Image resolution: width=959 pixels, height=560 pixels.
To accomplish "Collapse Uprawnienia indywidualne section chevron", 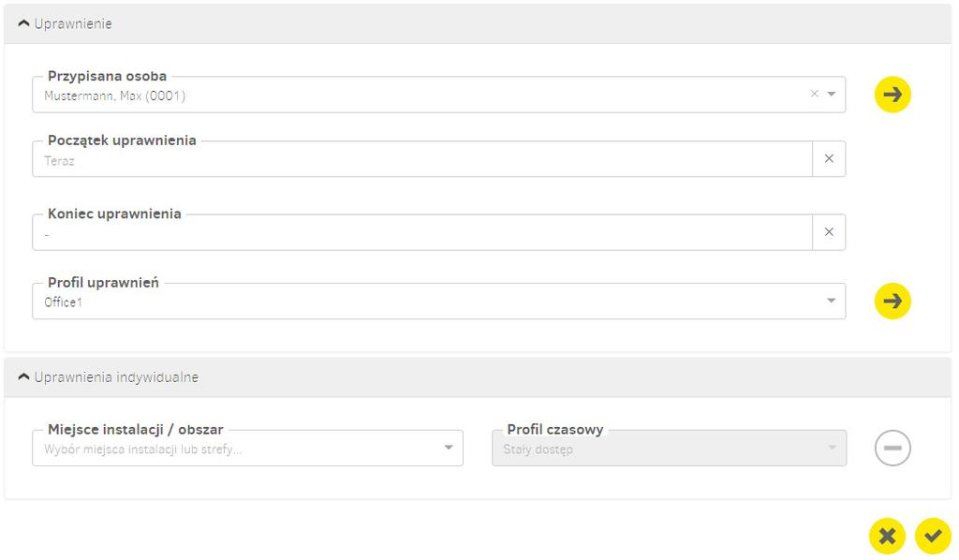I will [x=23, y=376].
